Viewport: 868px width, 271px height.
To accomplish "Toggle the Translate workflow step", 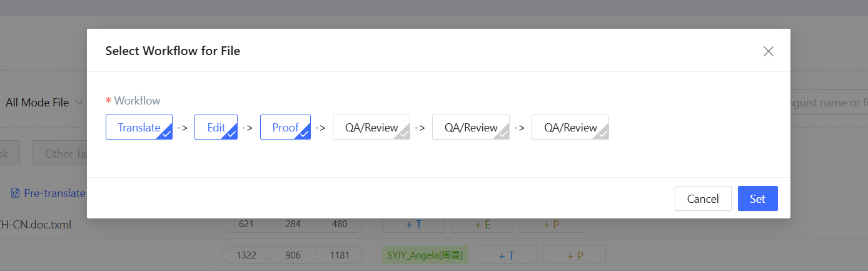I will tap(139, 127).
